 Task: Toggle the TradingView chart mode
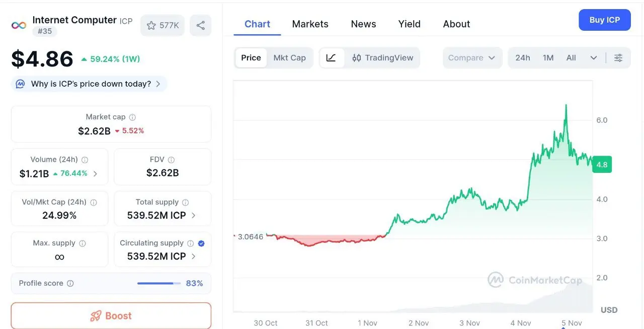[383, 58]
